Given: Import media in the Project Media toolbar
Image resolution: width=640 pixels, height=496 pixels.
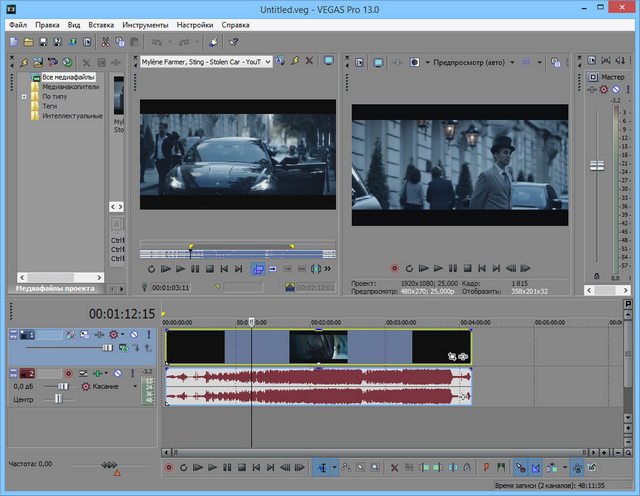Looking at the screenshot, I should (38, 62).
